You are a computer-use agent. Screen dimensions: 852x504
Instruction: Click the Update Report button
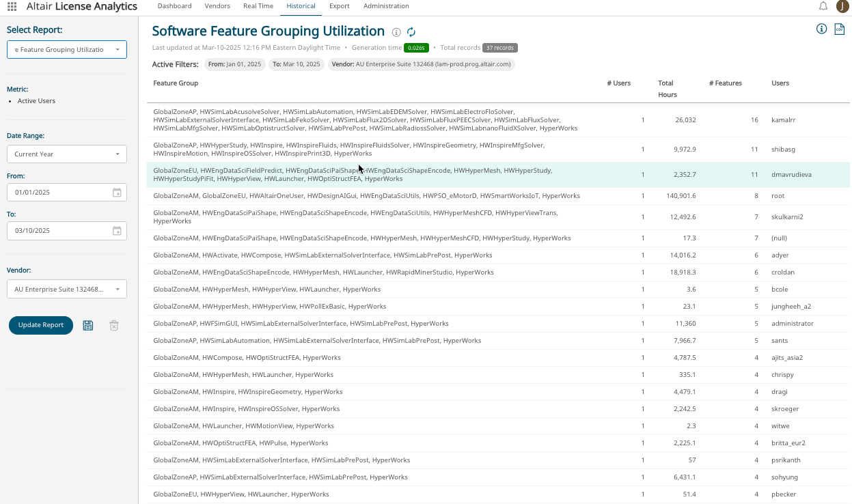41,325
